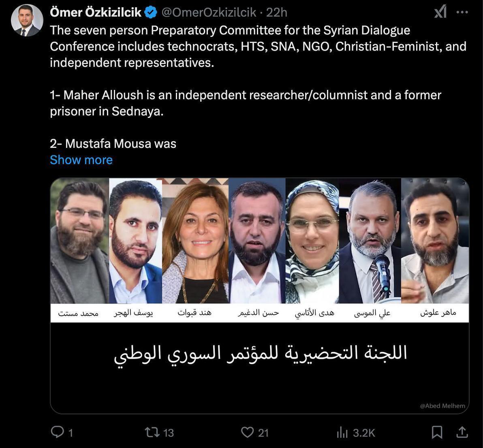Open Ömer Özkizilcik's profile avatar

coord(27,20)
